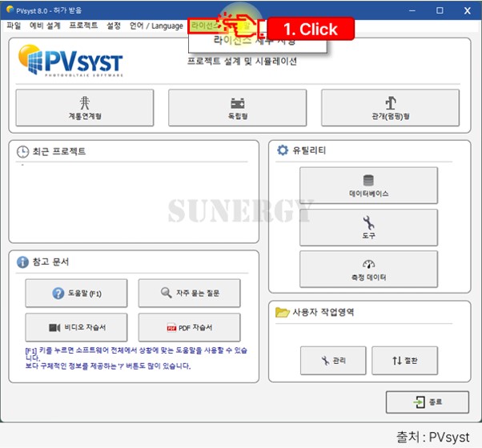Click the 계통연계형 grid-connected button
The height and width of the screenshot is (448, 482).
point(85,107)
